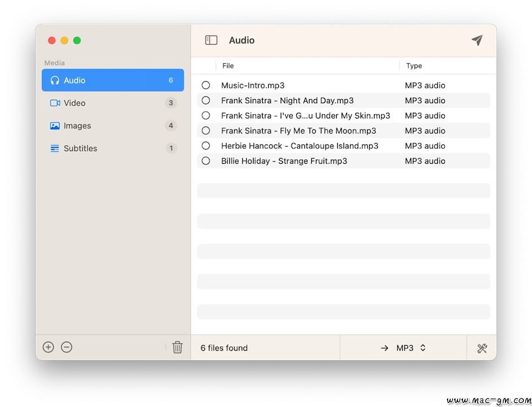532x407 pixels.
Task: Select circle for Cantaloupe Island.mp3
Action: pos(205,145)
